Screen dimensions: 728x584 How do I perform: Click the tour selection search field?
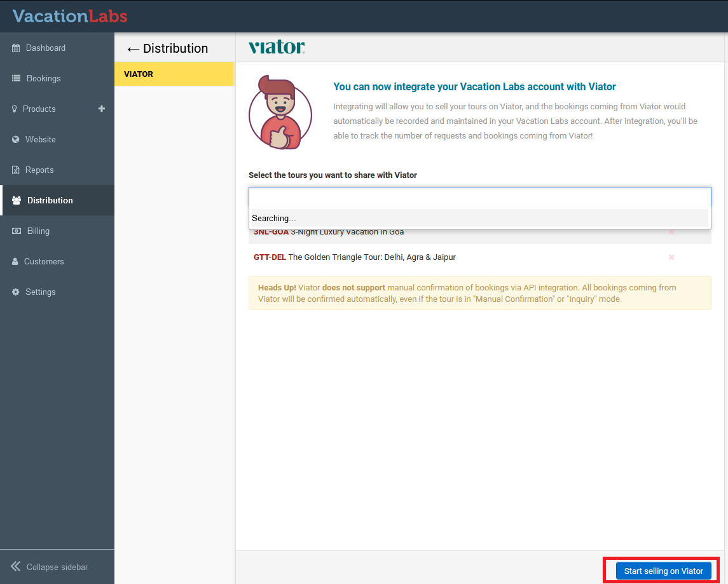pos(479,197)
